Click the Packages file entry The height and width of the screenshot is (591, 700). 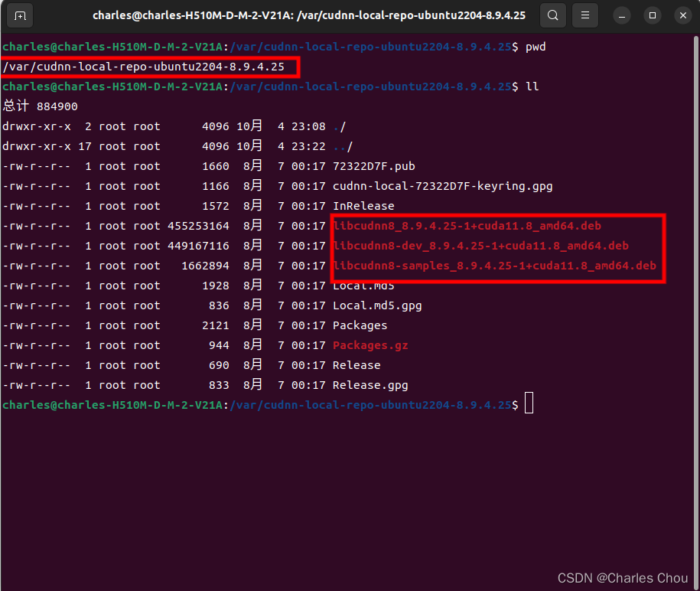click(361, 325)
